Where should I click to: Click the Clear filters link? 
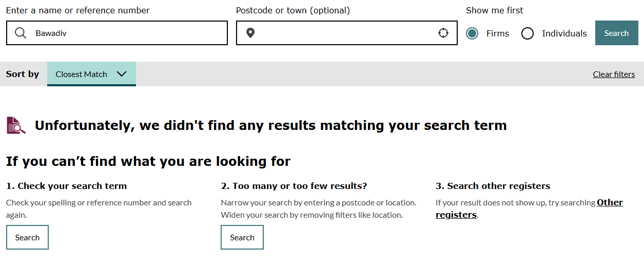[614, 74]
